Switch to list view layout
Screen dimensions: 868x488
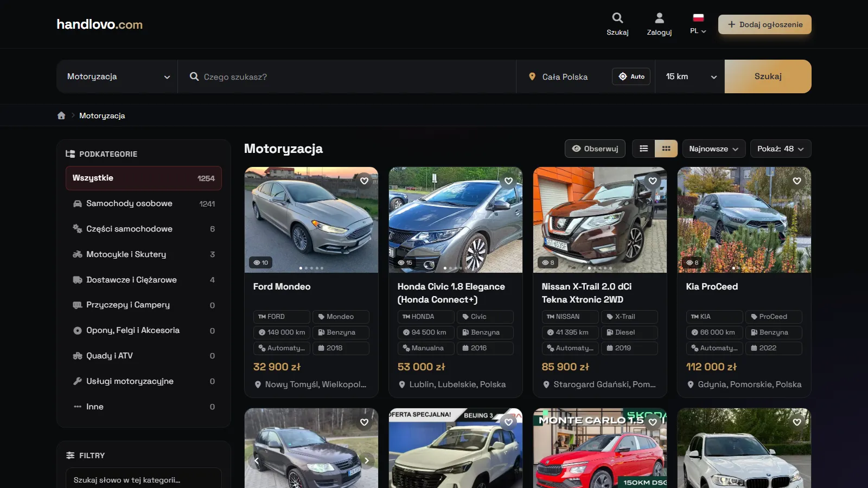(x=643, y=149)
